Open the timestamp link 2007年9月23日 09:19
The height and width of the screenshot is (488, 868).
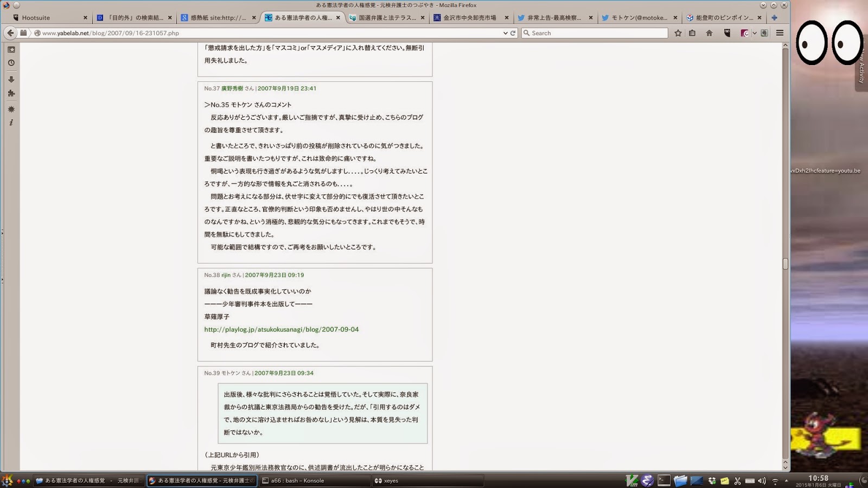[275, 275]
